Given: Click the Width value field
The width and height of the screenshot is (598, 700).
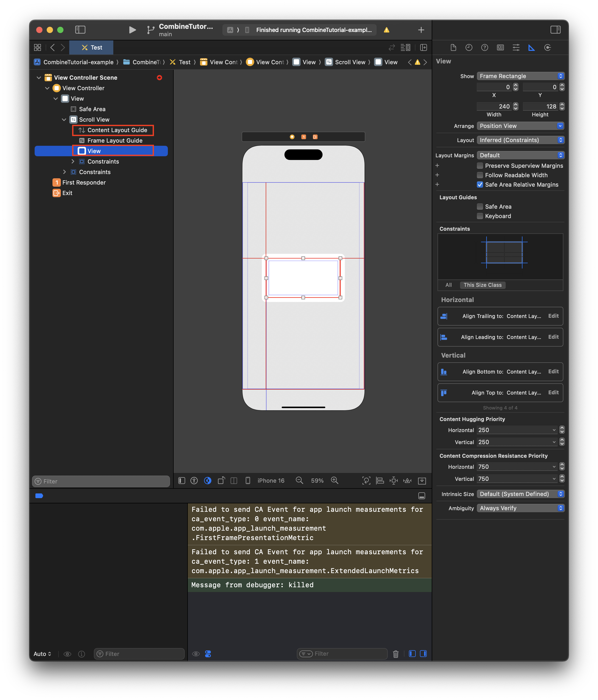Looking at the screenshot, I should (x=494, y=106).
